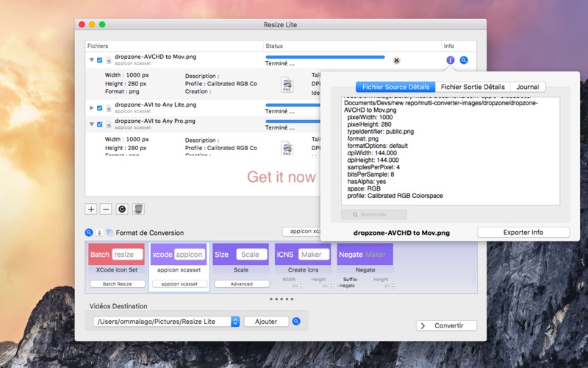Click the Advanced button under Scale

click(242, 284)
